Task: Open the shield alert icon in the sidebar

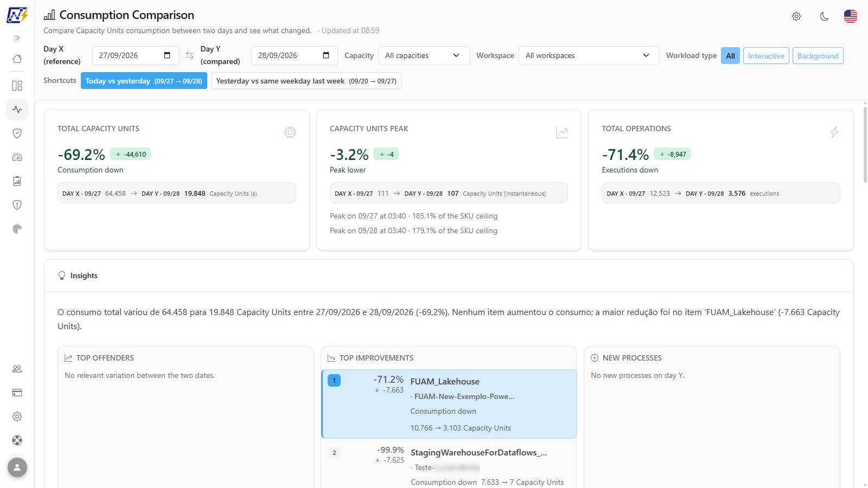Action: 17,205
